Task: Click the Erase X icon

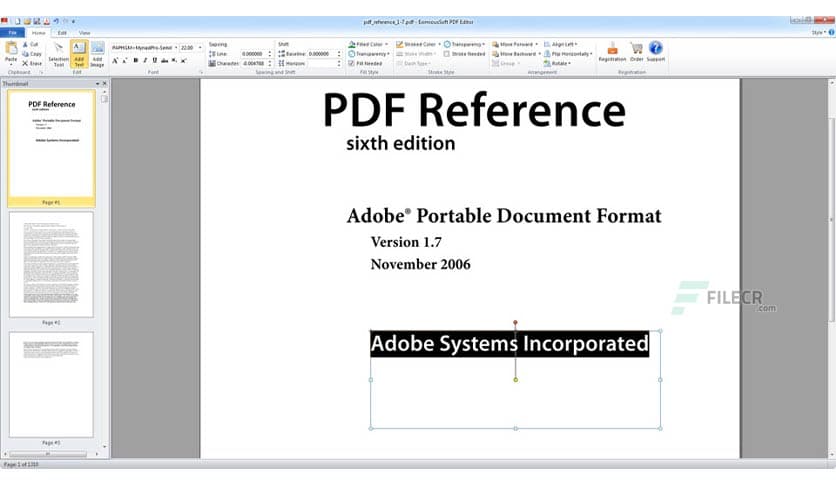Action: point(25,63)
